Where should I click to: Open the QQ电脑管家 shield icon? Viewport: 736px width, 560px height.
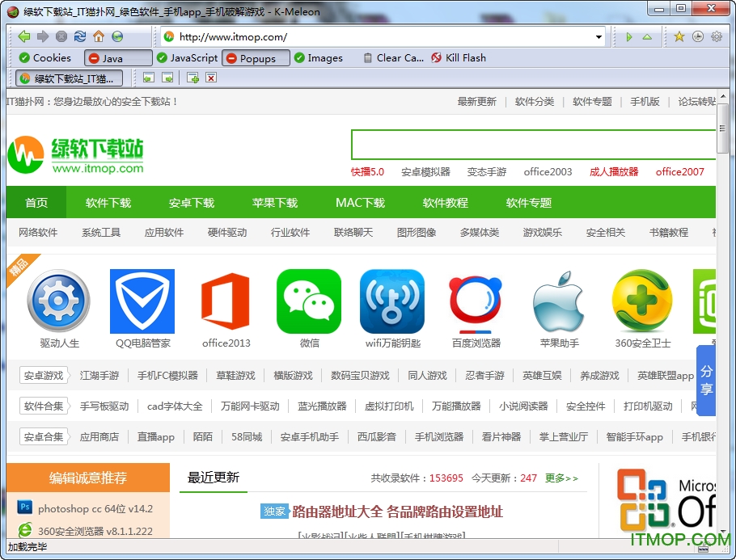pos(142,301)
